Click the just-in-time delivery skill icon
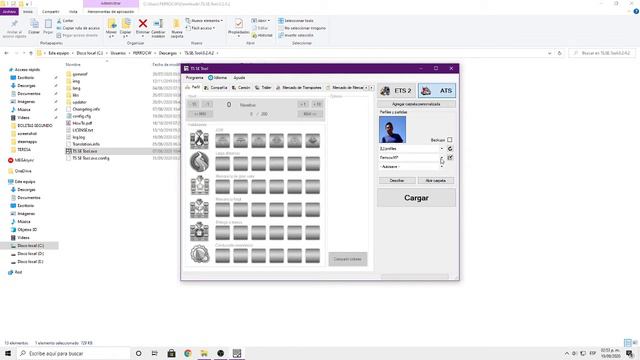 (x=200, y=231)
